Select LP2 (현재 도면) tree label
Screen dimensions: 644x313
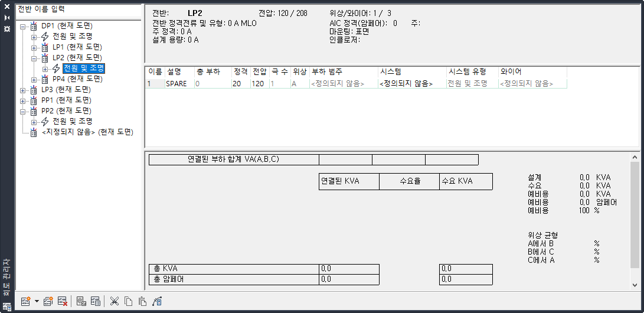77,57
